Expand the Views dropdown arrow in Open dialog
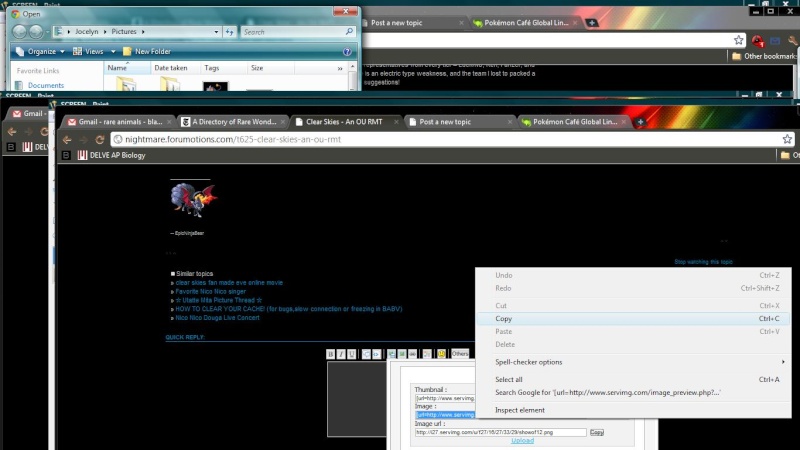Screen dimensions: 800x450 pos(113,52)
